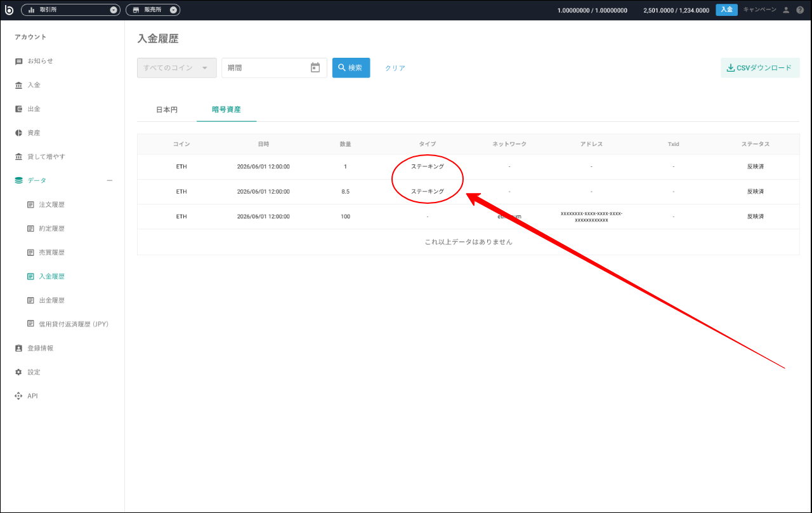This screenshot has width=812, height=513.
Task: Click quantity 8.5 in the table
Action: click(x=345, y=191)
